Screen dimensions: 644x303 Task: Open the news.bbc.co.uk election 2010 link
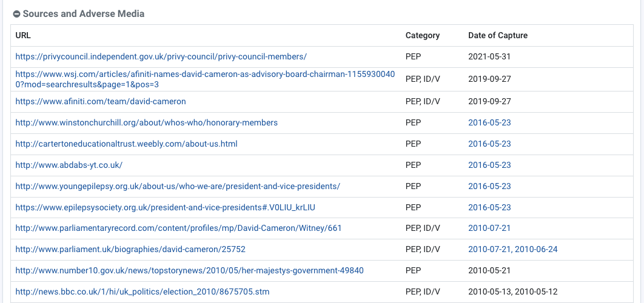click(143, 292)
